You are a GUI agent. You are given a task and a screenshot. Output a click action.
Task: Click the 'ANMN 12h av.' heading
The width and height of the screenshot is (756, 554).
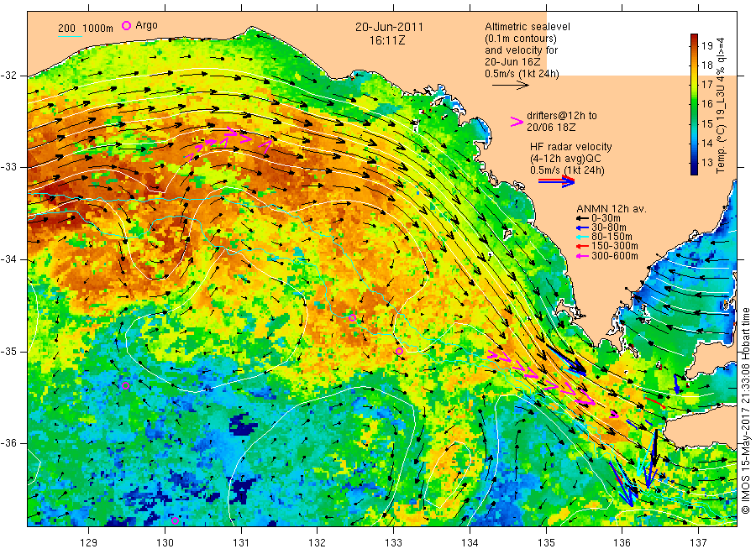(x=612, y=209)
